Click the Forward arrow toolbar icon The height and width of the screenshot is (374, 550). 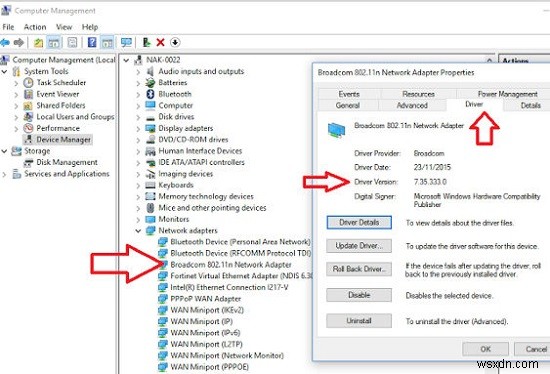[x=19, y=43]
